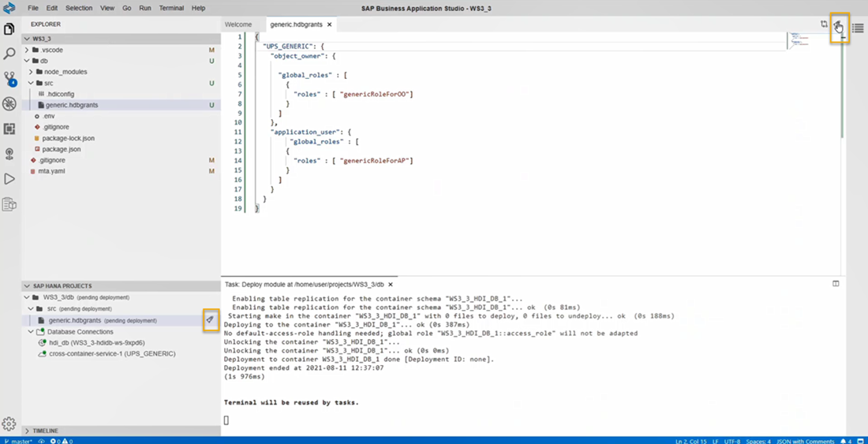The image size is (868, 444).
Task: Click the errors and warnings count in status bar
Action: tap(62, 441)
